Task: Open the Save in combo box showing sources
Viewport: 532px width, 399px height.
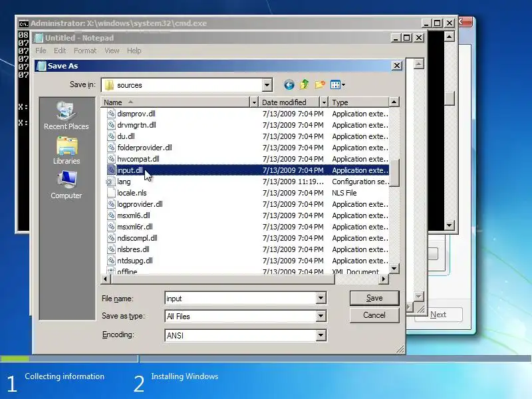Action: coord(187,85)
